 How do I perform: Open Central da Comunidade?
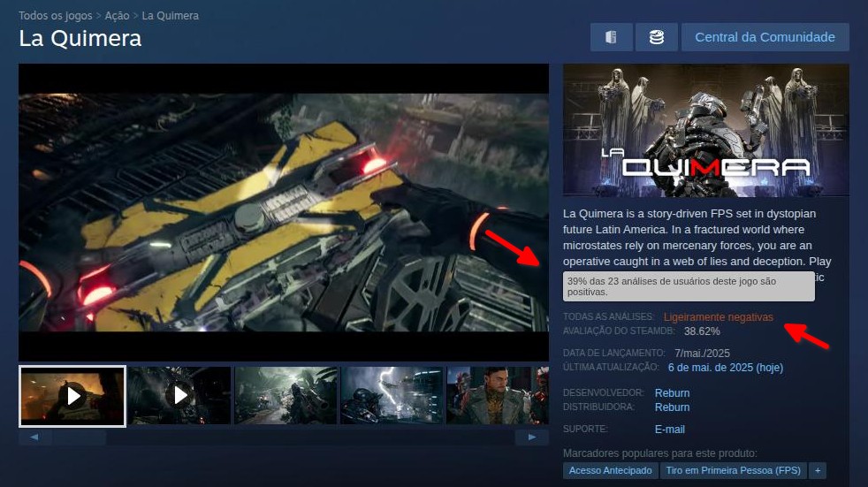pos(765,37)
